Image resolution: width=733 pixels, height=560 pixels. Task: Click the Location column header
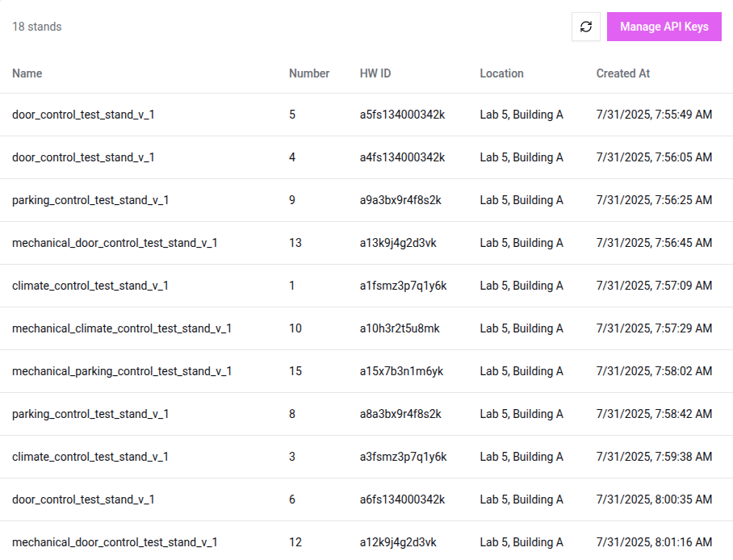tap(501, 73)
